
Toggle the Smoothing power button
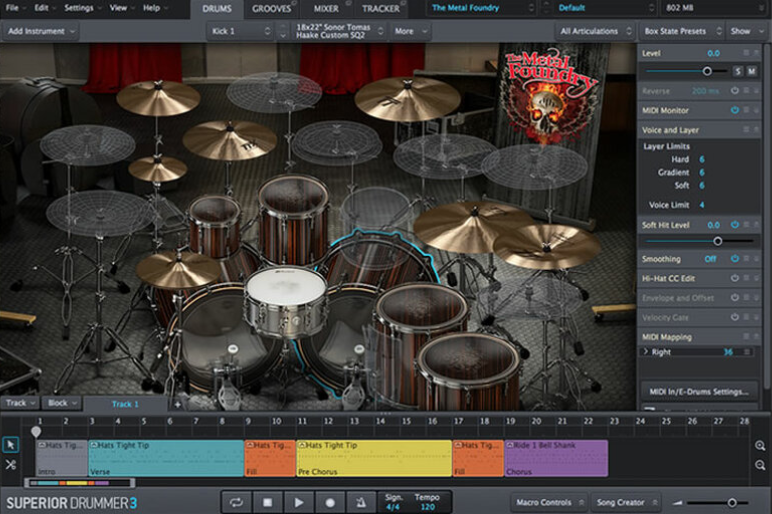735,258
